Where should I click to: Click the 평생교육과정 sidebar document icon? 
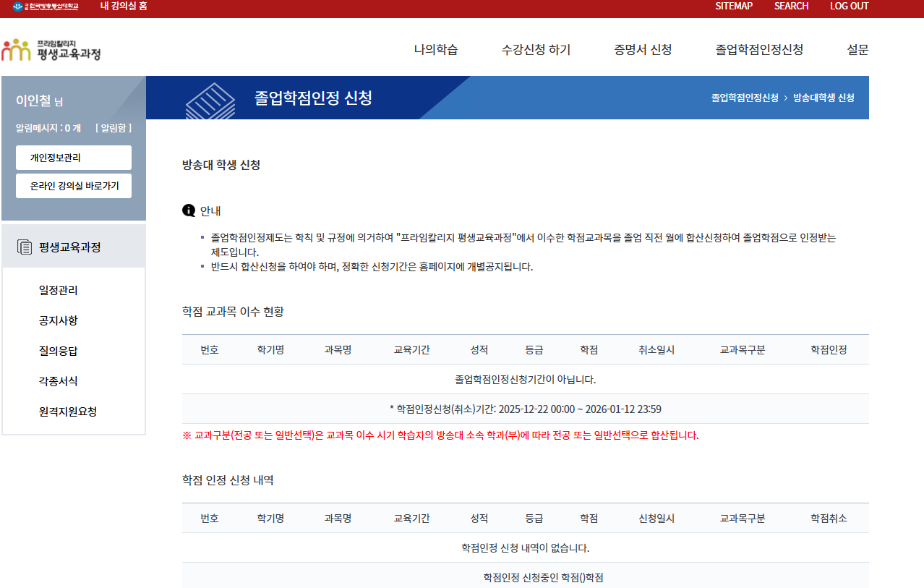pos(25,247)
